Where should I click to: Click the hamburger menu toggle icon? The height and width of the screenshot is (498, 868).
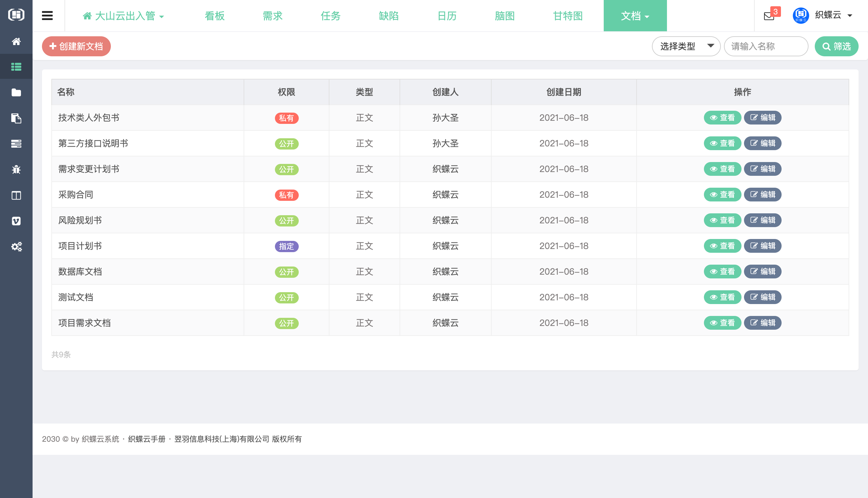coord(47,16)
